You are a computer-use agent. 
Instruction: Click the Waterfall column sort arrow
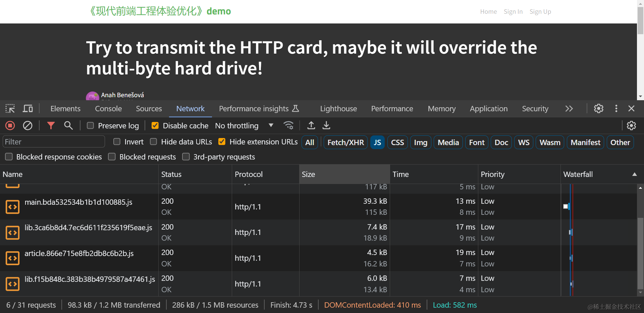pyautogui.click(x=634, y=174)
